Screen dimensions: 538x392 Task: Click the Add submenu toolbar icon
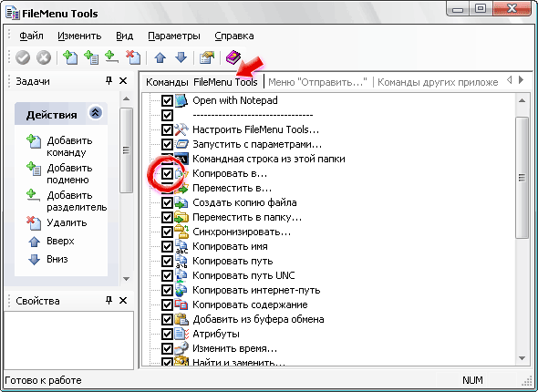point(91,57)
